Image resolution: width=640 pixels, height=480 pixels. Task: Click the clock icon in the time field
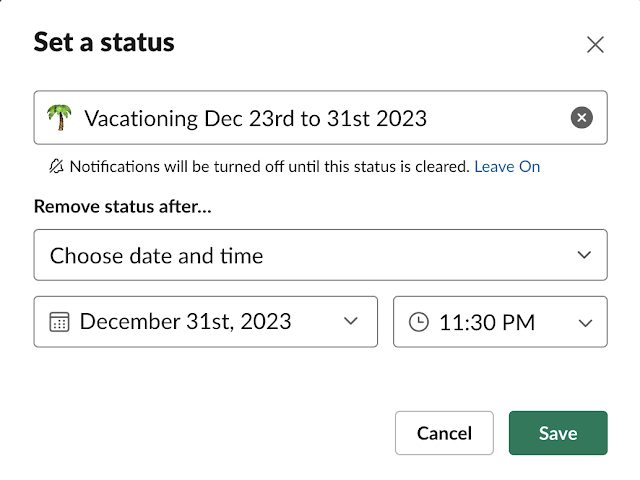coord(419,322)
